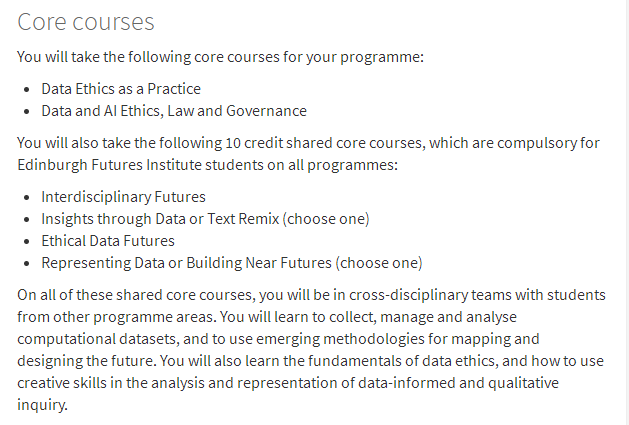This screenshot has width=629, height=425.
Task: Click the bullet beside "Ethical Data Futures"
Action: coord(27,240)
